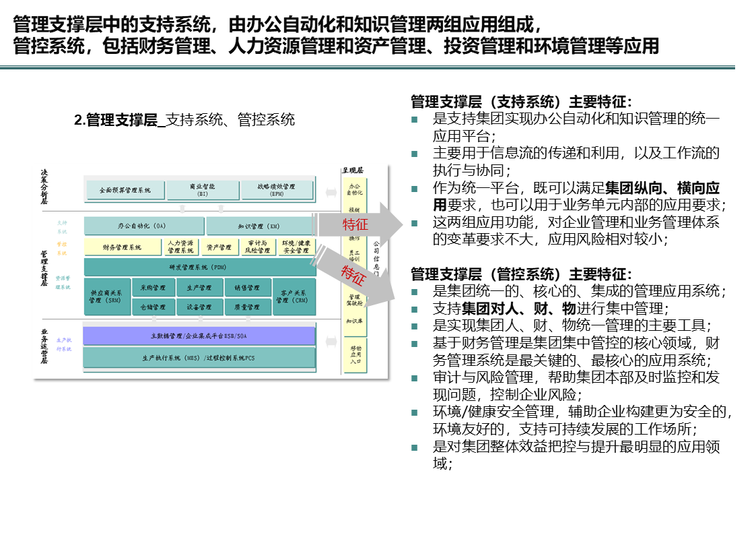Click the 设备管理 box
Screen dimensions: 756x535
(x=199, y=307)
